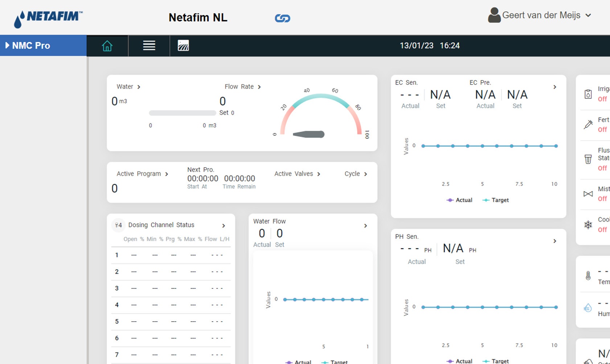The height and width of the screenshot is (364, 610).
Task: Select the field/irrigation view icon
Action: click(x=183, y=45)
